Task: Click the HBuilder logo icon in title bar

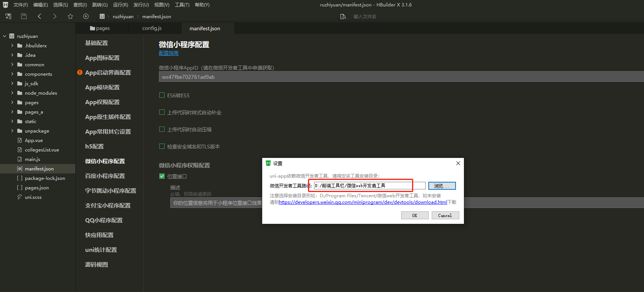Action: click(5, 5)
